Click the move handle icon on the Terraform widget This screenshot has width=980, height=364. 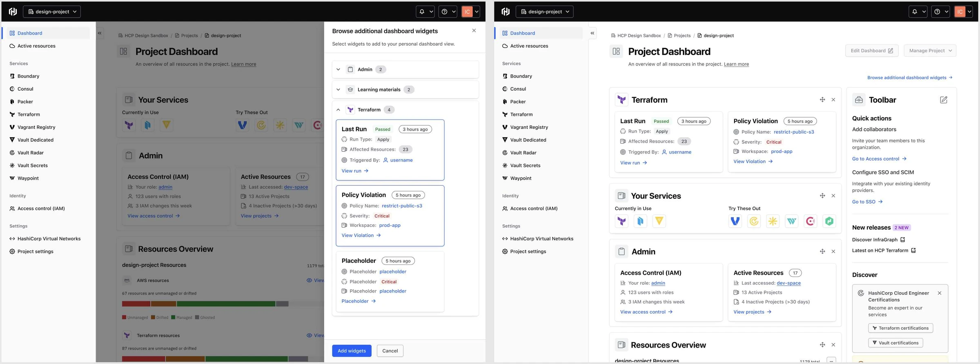pyautogui.click(x=822, y=100)
